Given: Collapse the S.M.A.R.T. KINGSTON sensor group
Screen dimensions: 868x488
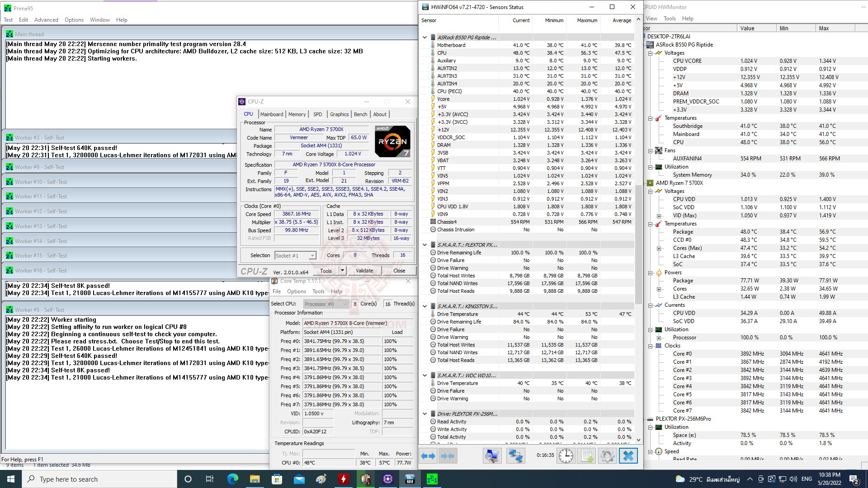Looking at the screenshot, I should [425, 306].
